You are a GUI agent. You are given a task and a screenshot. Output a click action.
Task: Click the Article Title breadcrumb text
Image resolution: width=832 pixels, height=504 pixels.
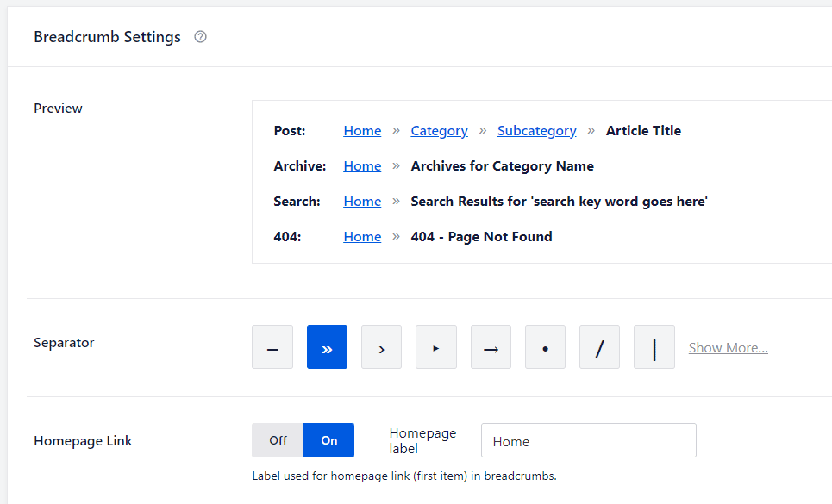[x=643, y=131]
